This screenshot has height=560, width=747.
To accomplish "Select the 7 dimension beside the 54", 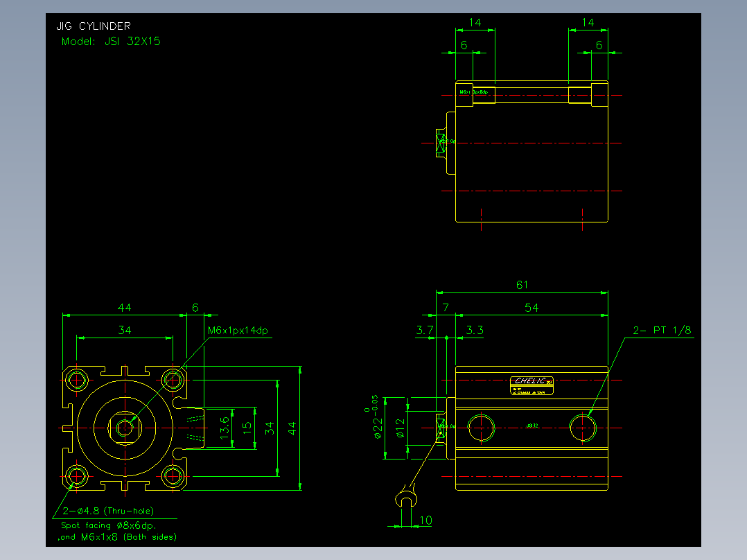I will (x=446, y=308).
